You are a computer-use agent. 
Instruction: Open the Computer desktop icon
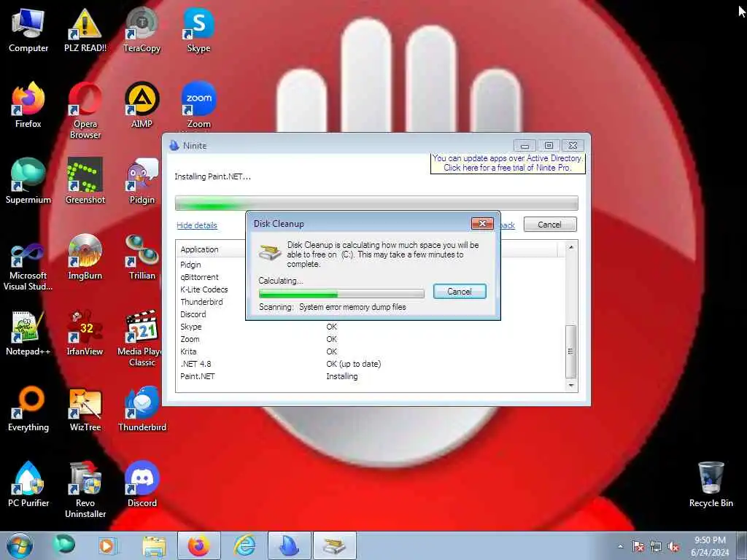point(28,30)
